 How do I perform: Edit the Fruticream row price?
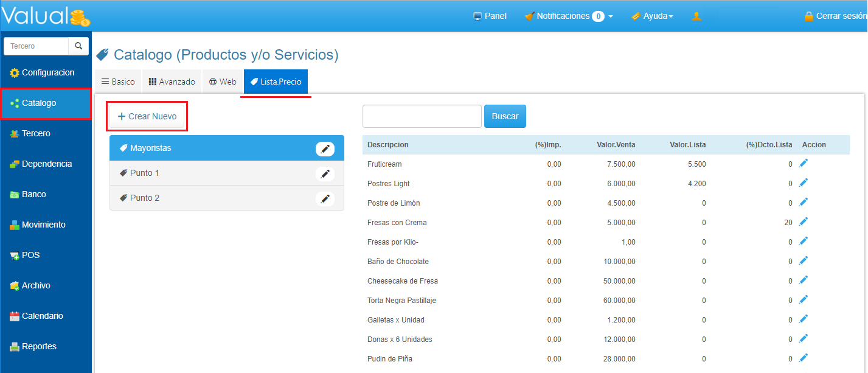(x=803, y=164)
